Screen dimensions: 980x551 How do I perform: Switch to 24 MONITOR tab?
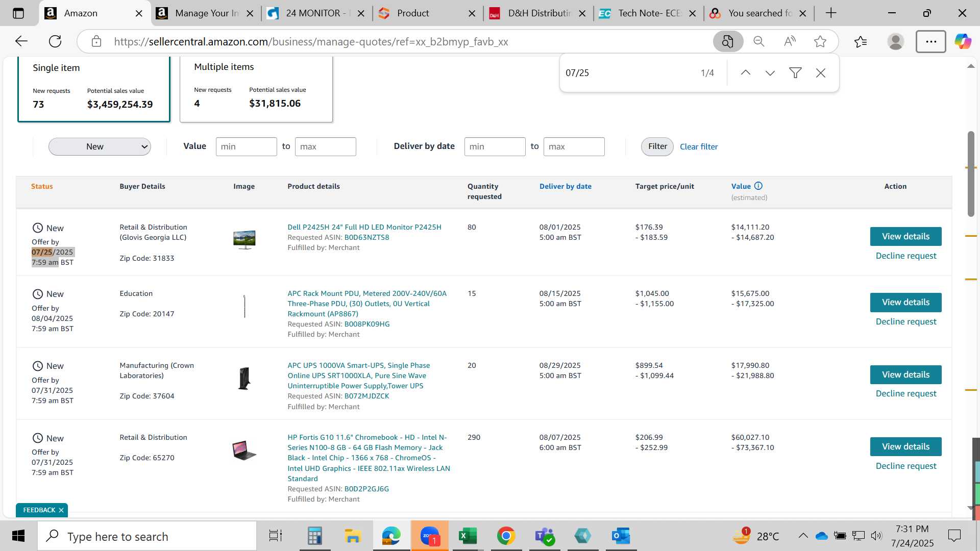(315, 13)
